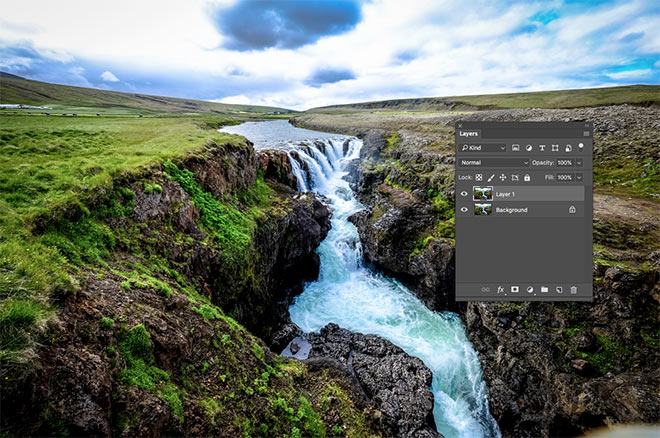Click the Background layer thumbnail
This screenshot has height=438, width=660.
pos(483,210)
